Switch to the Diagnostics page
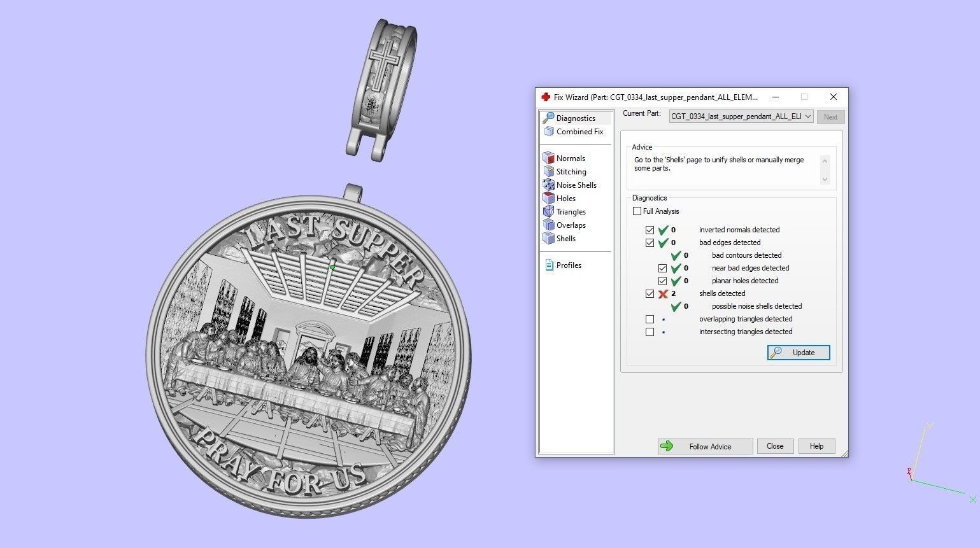Screen dimensions: 980x548 click(x=576, y=118)
